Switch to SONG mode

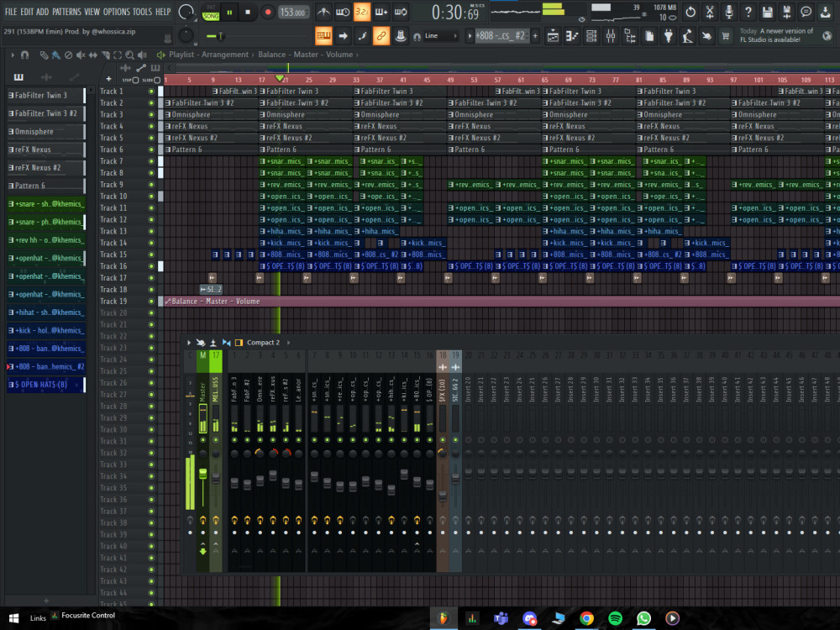211,16
